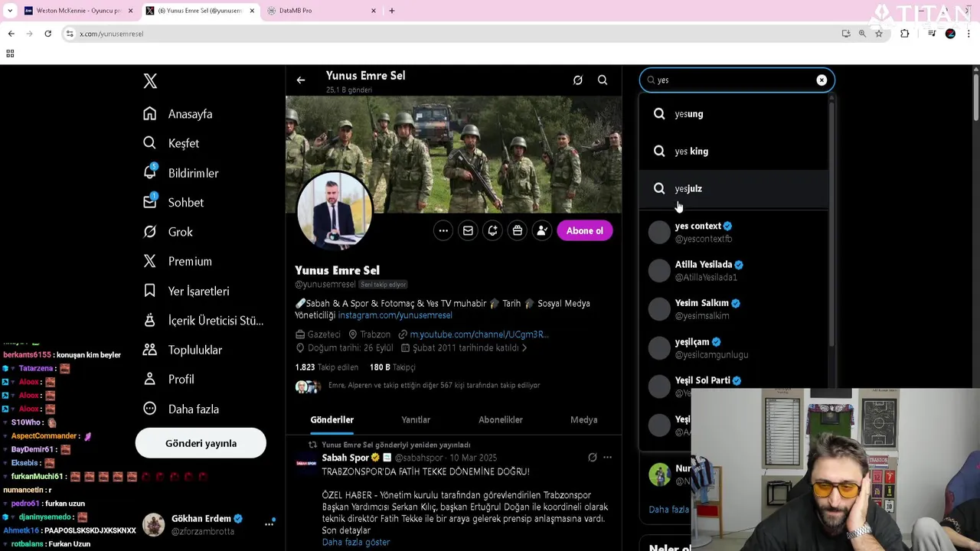Open browser tab search dropdown
The height and width of the screenshot is (551, 980).
pyautogui.click(x=10, y=11)
